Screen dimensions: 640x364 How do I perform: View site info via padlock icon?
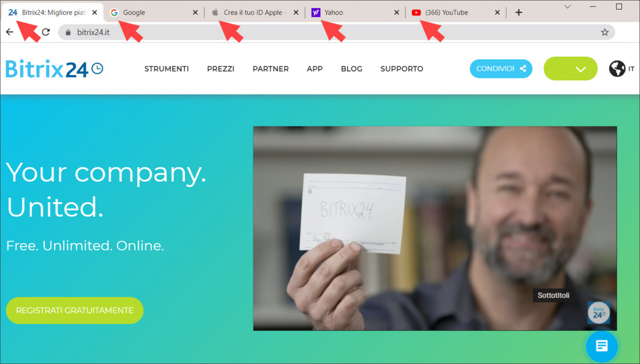(68, 32)
